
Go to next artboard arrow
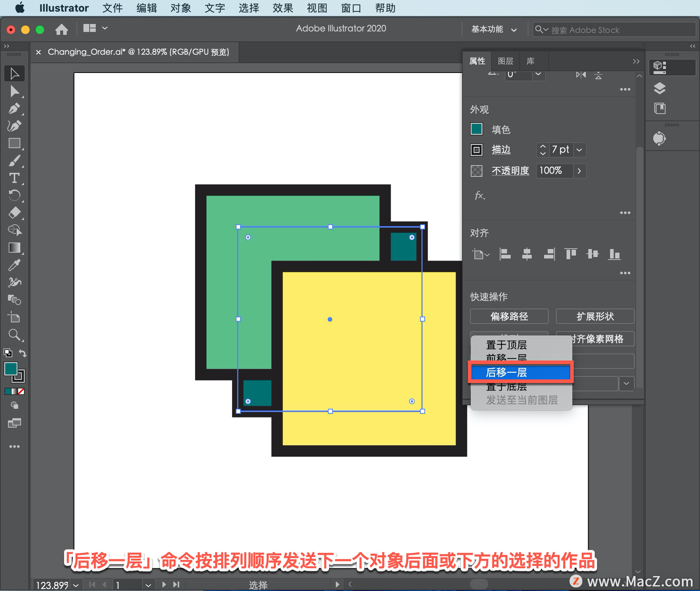point(164,584)
